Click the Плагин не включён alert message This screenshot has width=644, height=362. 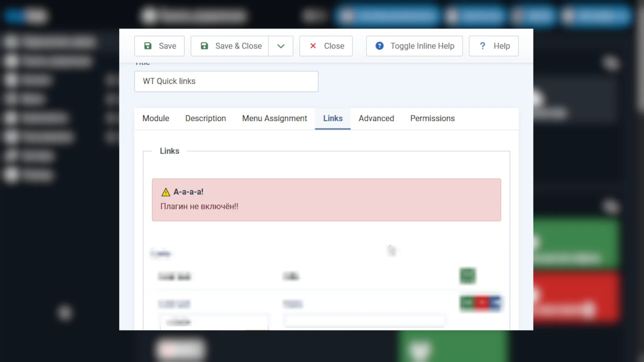coord(199,206)
